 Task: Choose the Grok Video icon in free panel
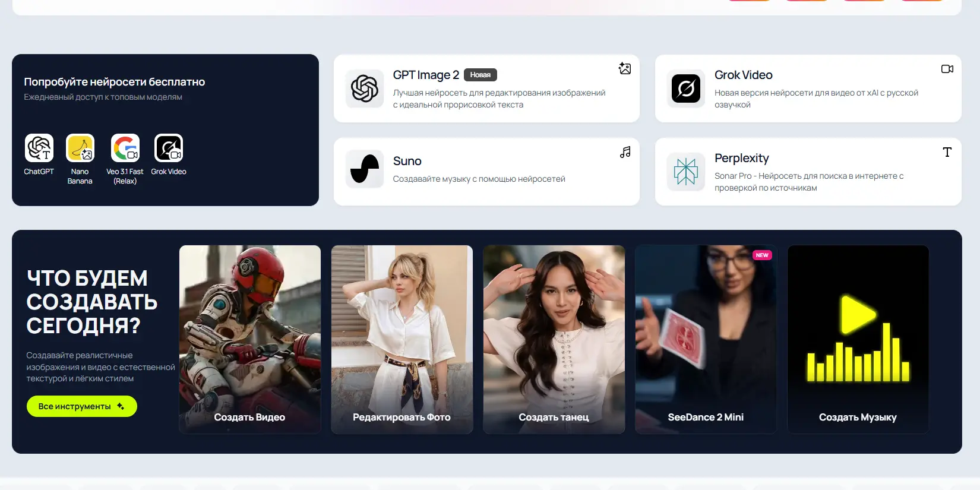click(x=169, y=148)
